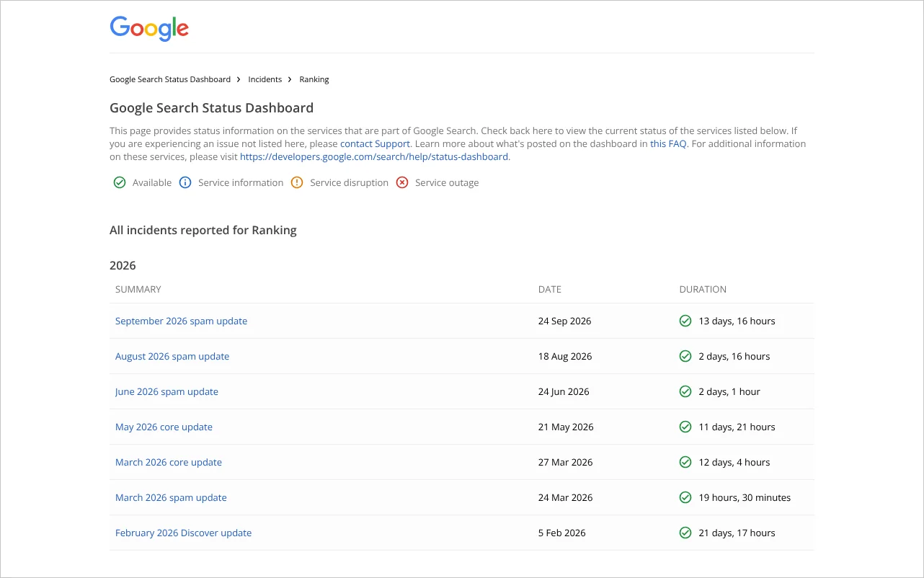924x578 pixels.
Task: Open Google Search Status Dashboard breadcrumb
Action: point(170,79)
